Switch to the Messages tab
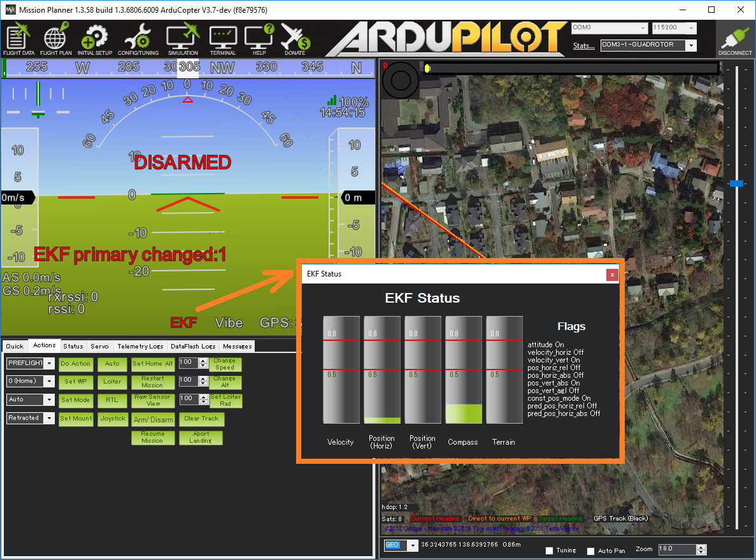 236,346
